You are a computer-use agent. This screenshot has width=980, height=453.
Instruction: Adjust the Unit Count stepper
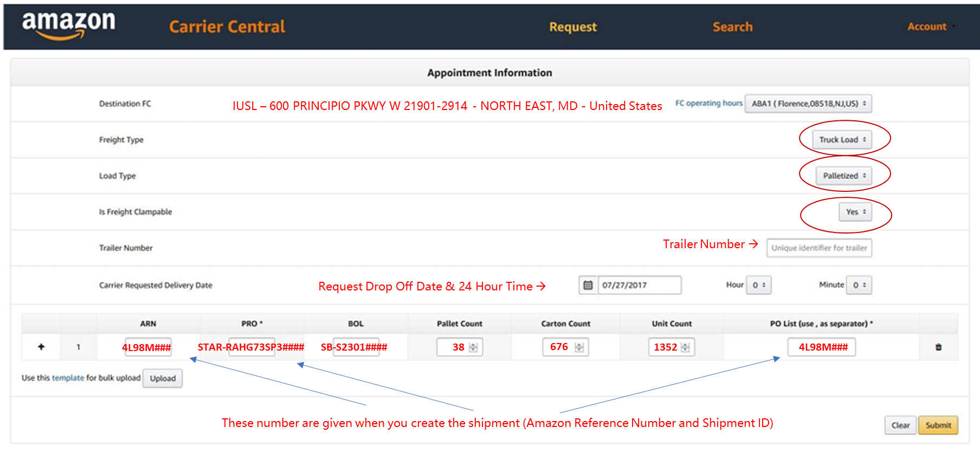pos(685,347)
